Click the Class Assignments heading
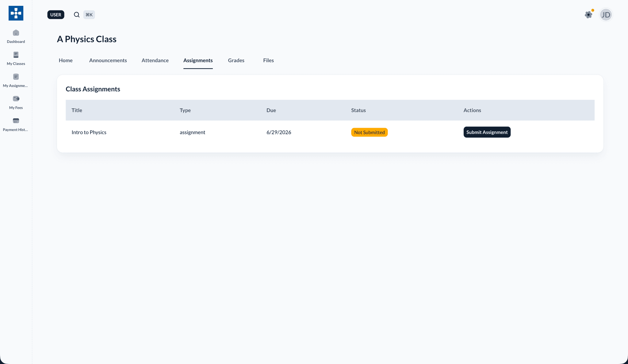The image size is (628, 364). click(93, 89)
